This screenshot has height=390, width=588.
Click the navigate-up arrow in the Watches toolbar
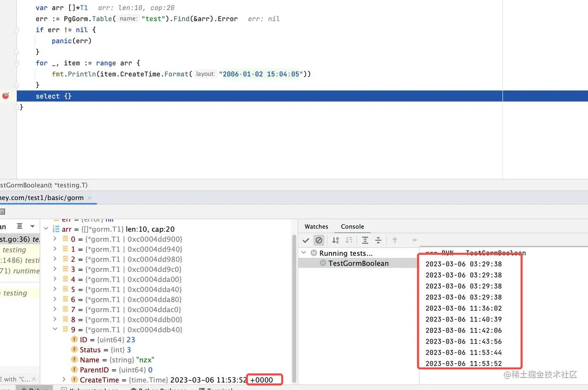click(394, 240)
